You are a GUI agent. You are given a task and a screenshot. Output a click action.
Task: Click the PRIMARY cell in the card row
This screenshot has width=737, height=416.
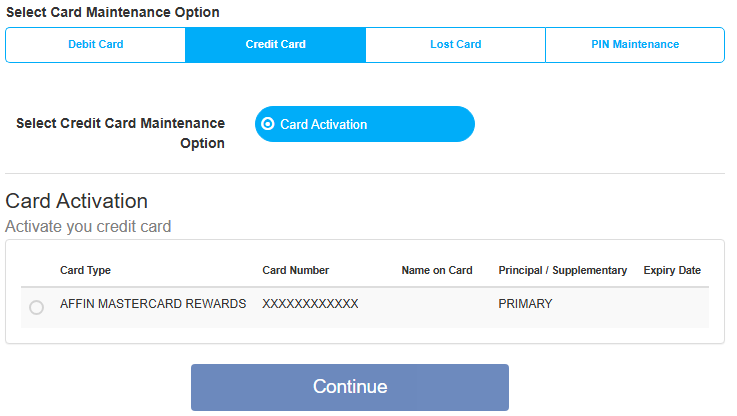click(525, 304)
